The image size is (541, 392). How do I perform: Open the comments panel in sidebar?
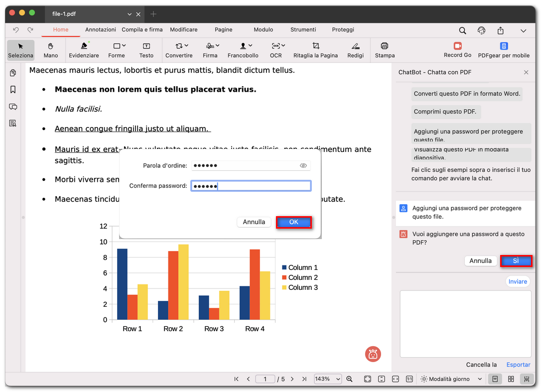point(13,107)
